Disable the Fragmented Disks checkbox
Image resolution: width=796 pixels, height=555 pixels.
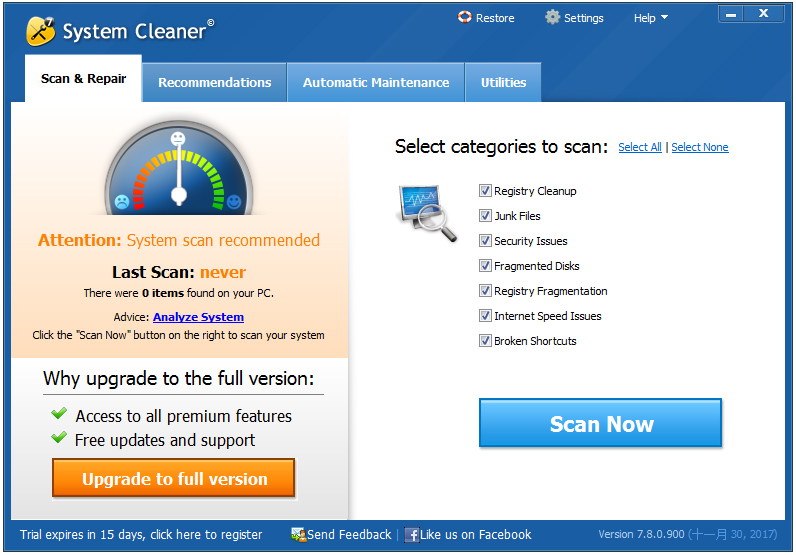pos(485,265)
